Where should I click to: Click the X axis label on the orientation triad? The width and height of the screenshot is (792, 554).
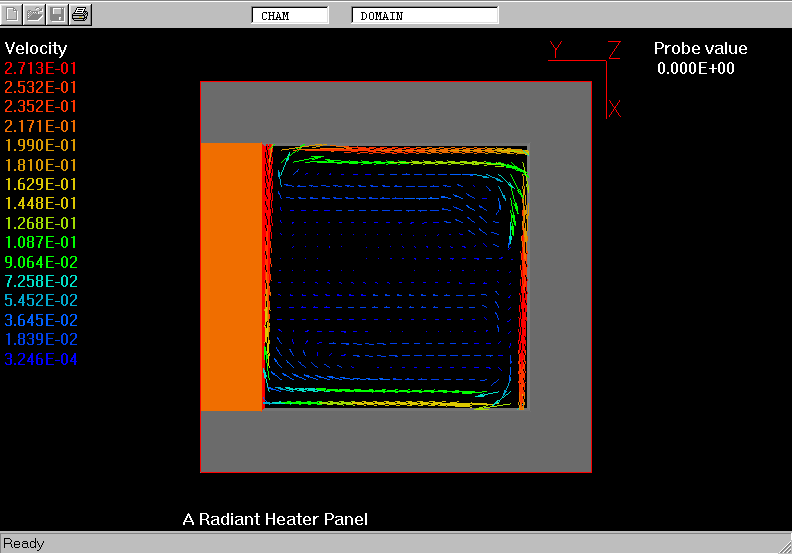point(615,109)
